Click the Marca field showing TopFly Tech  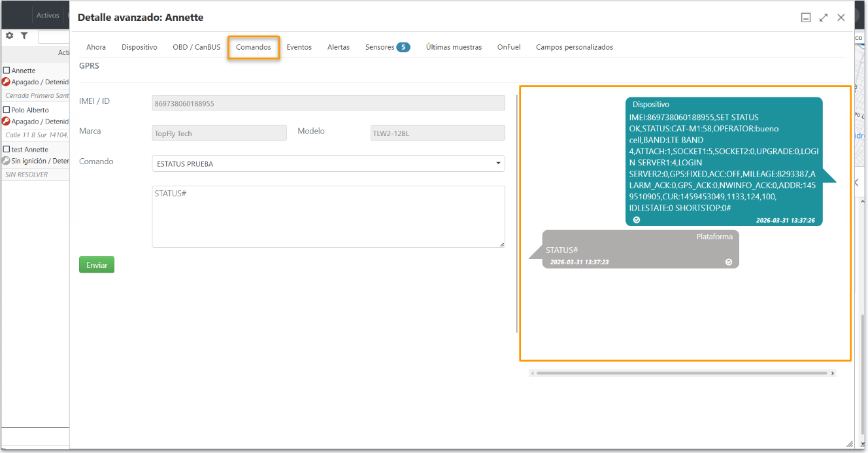[220, 133]
